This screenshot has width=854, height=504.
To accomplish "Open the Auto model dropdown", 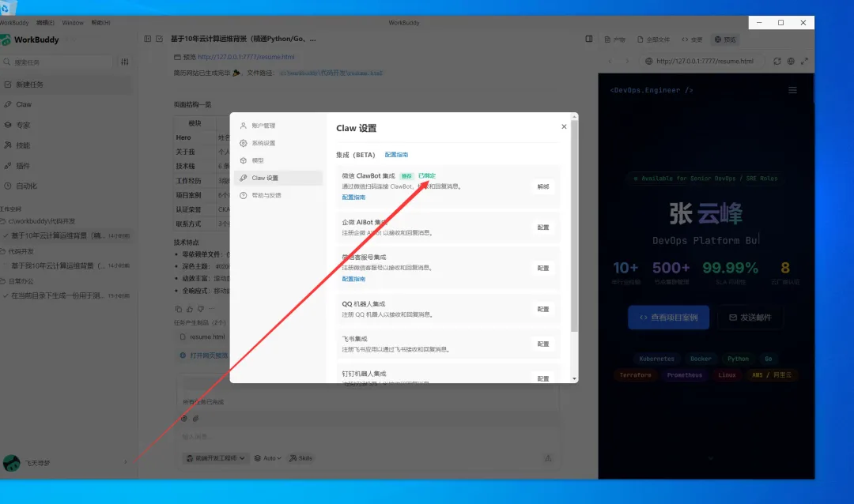I will coord(267,458).
